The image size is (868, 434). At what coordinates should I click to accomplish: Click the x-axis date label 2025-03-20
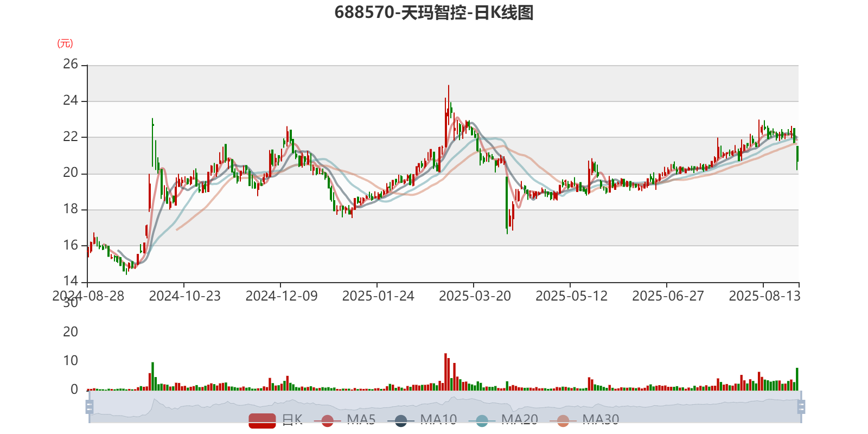tap(474, 296)
